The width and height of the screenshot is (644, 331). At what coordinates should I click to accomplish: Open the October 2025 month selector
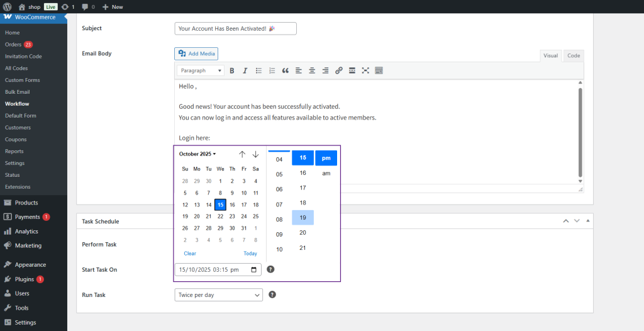point(197,154)
